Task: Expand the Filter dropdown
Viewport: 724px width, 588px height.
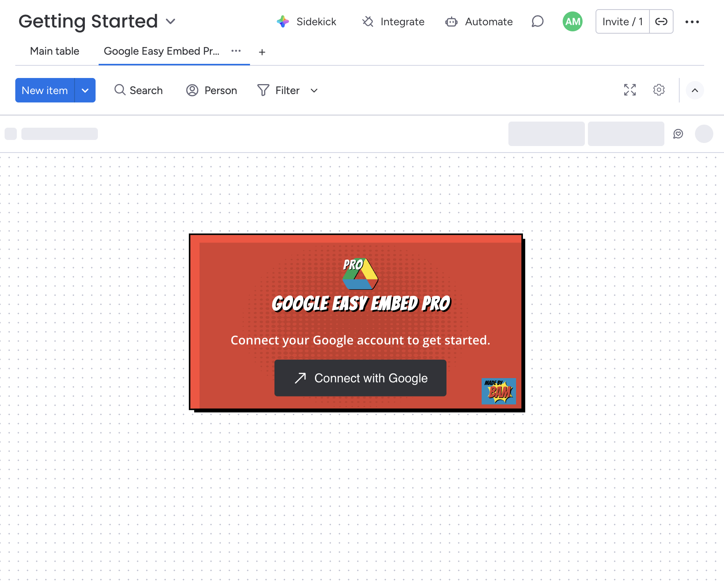Action: tap(314, 91)
